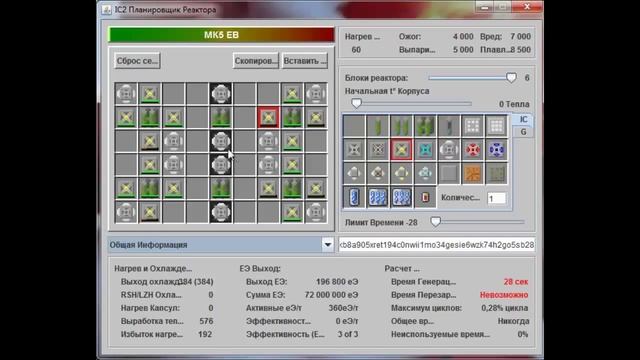Pick the component heat vent in palette

449,150
